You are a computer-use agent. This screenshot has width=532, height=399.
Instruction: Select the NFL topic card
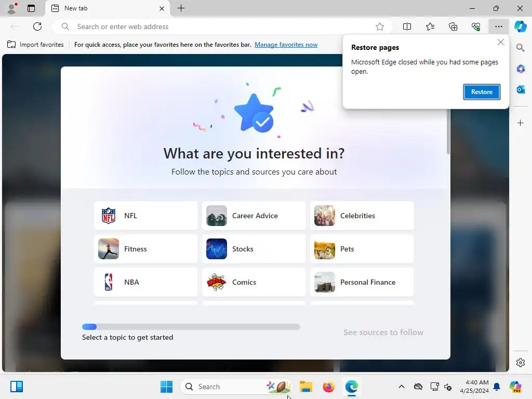click(x=146, y=216)
